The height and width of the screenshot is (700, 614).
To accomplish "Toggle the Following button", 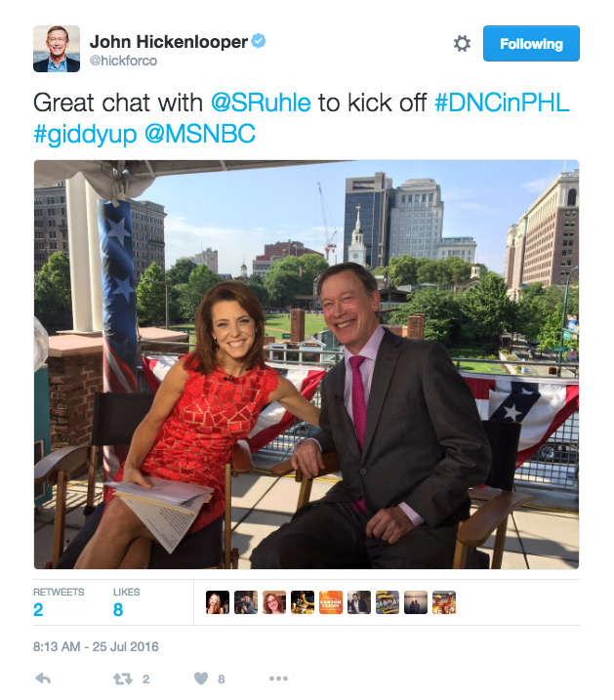I will click(531, 44).
